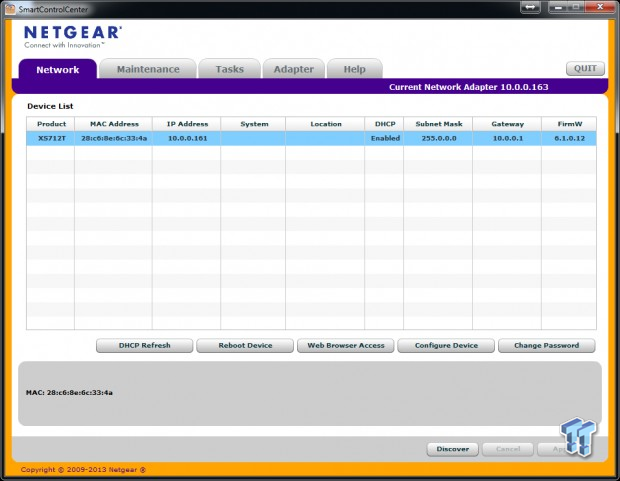Close the SmartControlCenter window
The height and width of the screenshot is (481, 620).
pyautogui.click(x=600, y=7)
